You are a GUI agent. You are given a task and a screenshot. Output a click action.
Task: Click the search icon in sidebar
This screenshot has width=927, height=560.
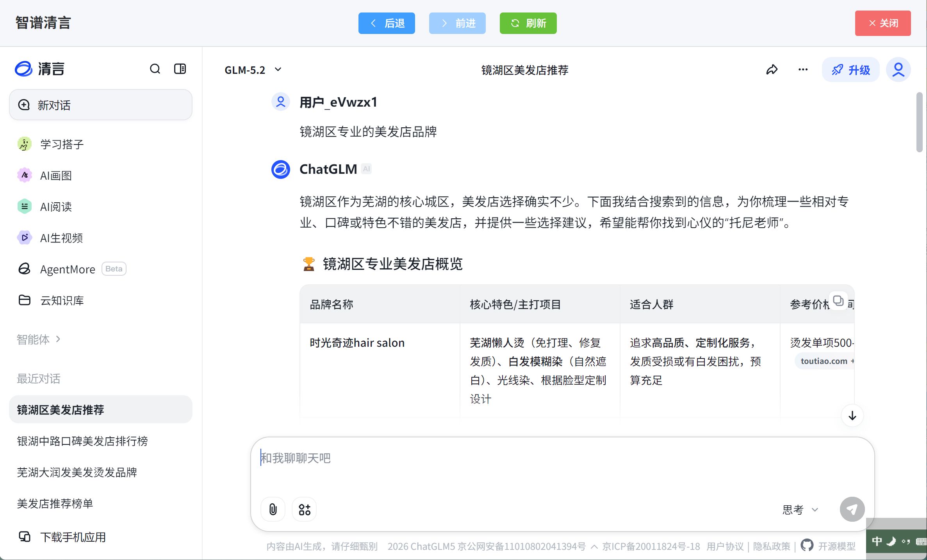tap(155, 69)
